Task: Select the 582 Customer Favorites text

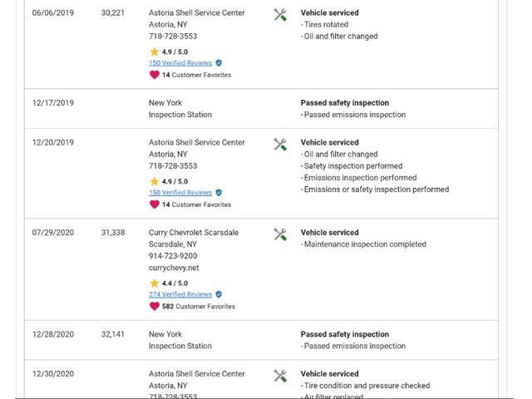Action: 199,307
